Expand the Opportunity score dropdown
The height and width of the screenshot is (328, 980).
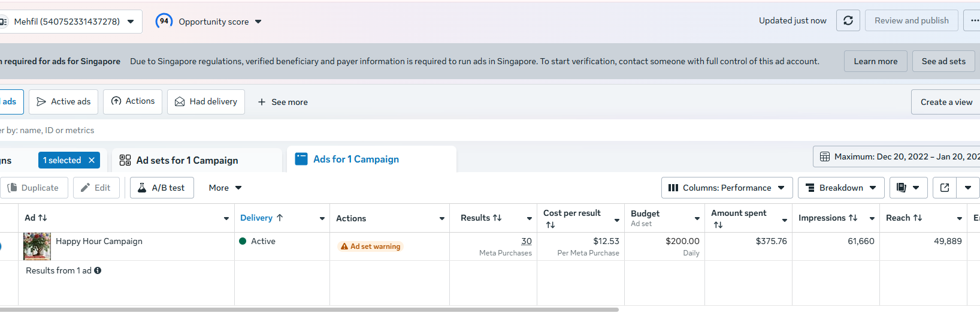pyautogui.click(x=209, y=21)
